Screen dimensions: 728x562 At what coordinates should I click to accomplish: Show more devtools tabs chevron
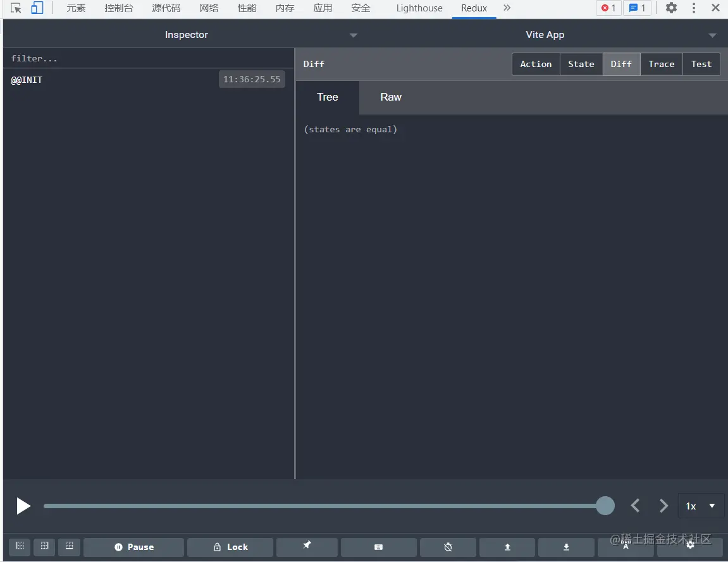point(507,8)
